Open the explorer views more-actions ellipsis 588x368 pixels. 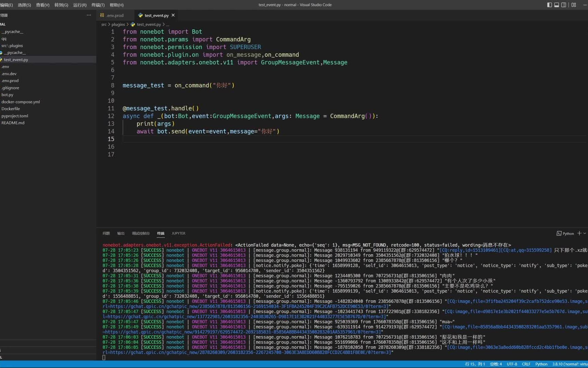[x=89, y=15]
